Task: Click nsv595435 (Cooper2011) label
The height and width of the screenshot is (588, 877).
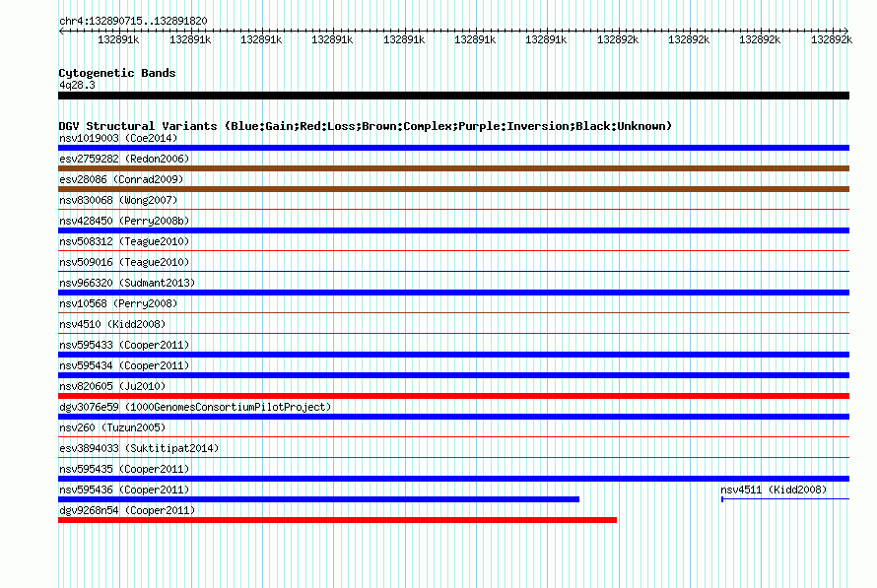Action: coord(124,469)
